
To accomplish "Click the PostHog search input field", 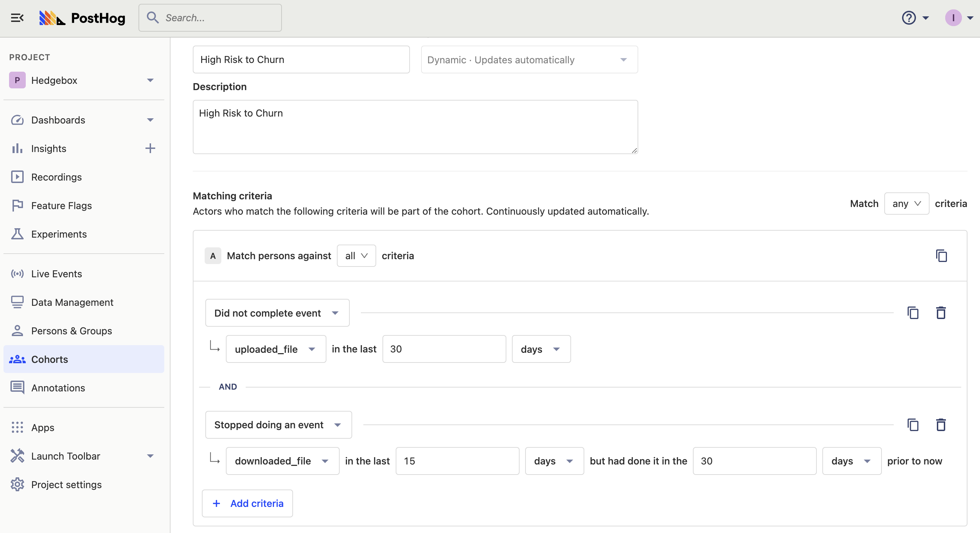I will 210,18.
